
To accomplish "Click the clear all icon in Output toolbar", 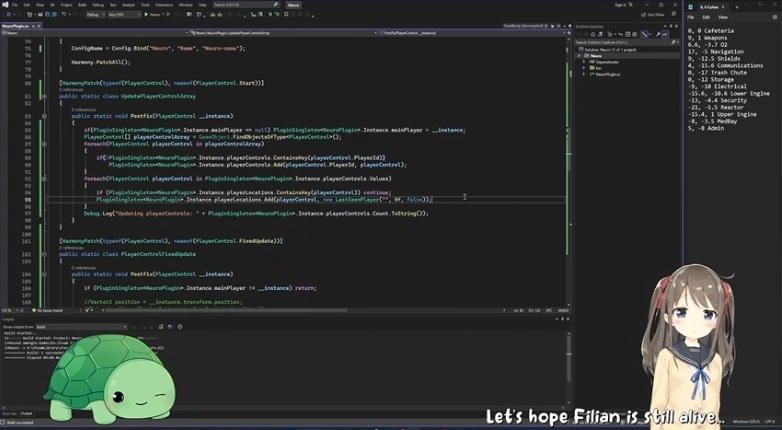I will (x=160, y=327).
